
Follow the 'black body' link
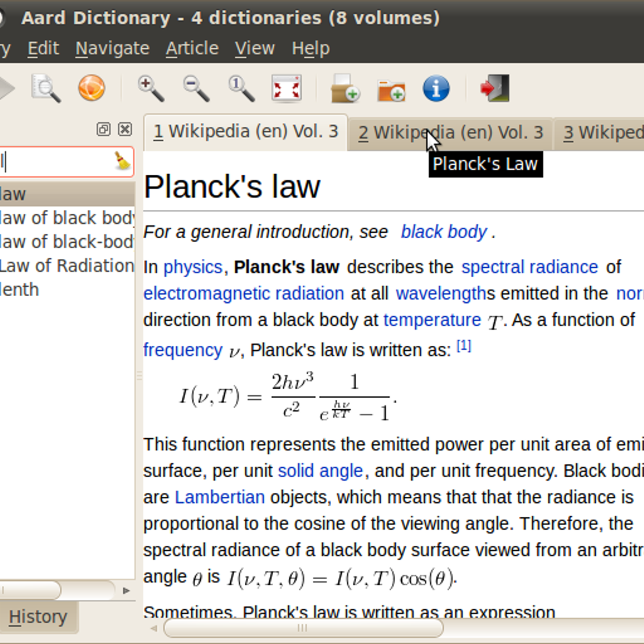click(444, 232)
